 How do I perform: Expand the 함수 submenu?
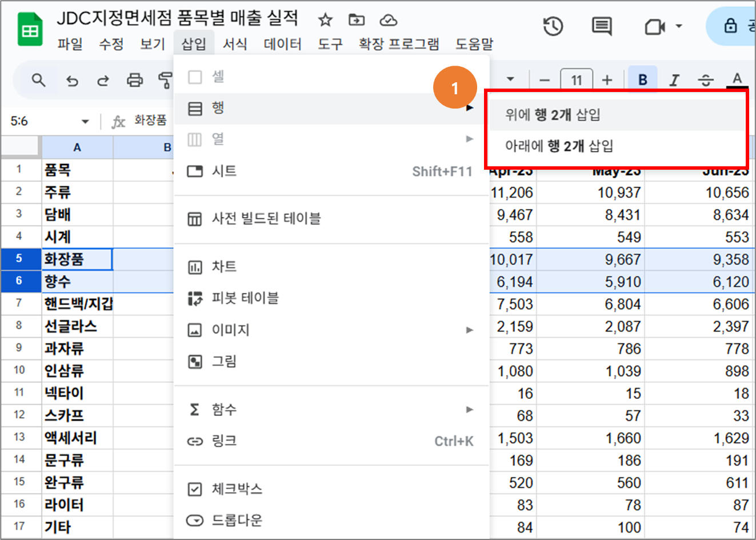(331, 409)
